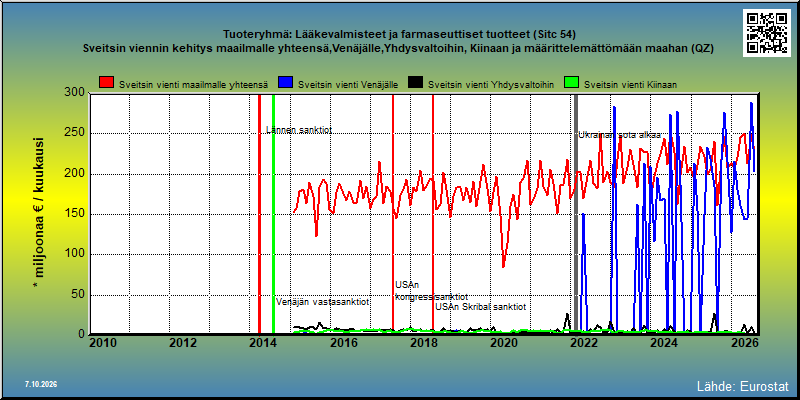800x400 pixels.
Task: Select the black legend swatch for Yhdysvaltoihin
Action: pos(417,83)
